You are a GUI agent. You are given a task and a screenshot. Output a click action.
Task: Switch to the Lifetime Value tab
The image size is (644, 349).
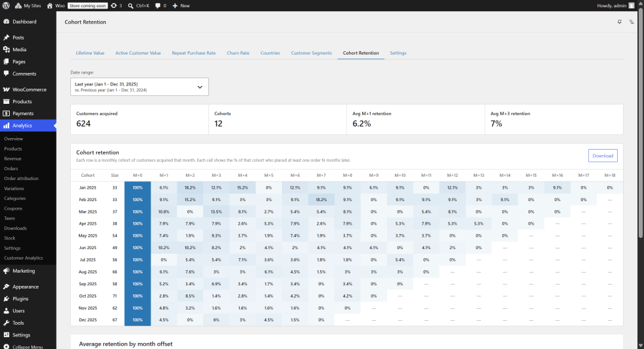tap(90, 53)
